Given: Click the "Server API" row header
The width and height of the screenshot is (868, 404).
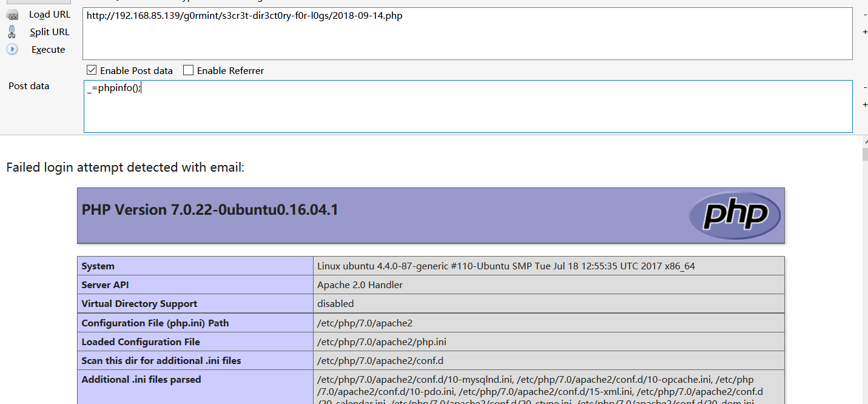Looking at the screenshot, I should click(195, 285).
